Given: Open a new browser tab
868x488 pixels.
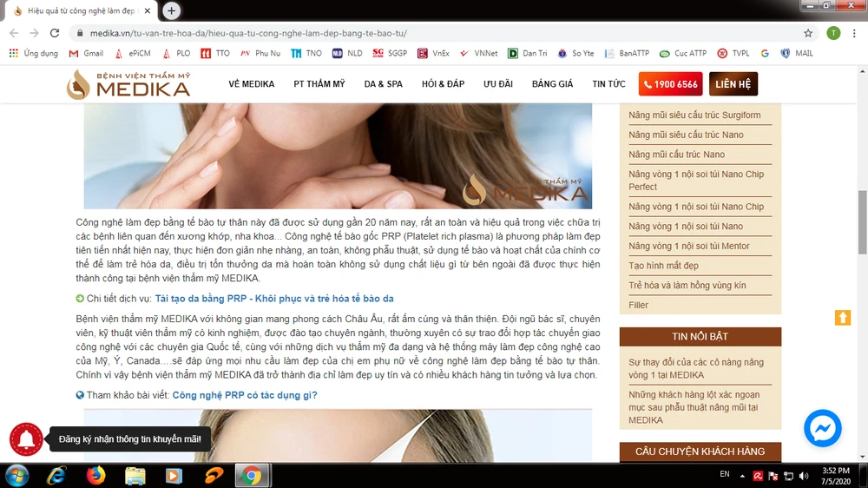Looking at the screenshot, I should [x=172, y=10].
